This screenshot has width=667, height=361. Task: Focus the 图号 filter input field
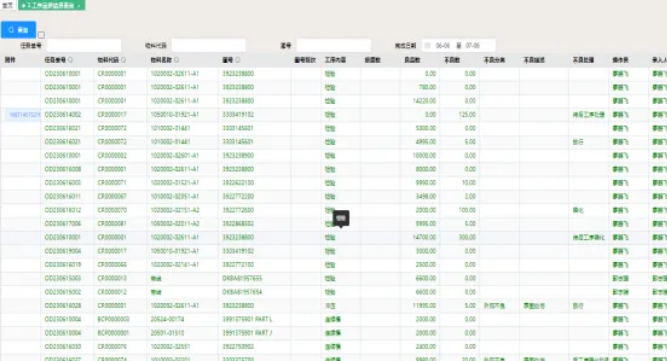pyautogui.click(x=334, y=45)
